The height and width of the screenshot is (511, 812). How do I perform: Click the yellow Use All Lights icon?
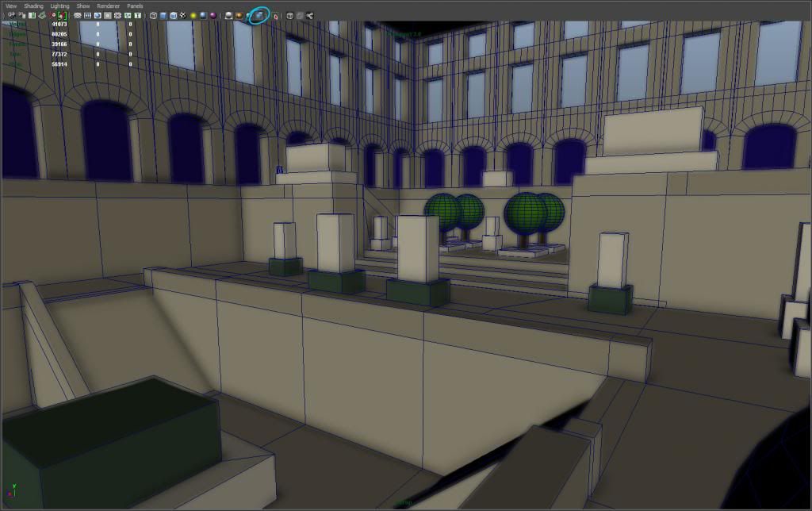click(193, 16)
